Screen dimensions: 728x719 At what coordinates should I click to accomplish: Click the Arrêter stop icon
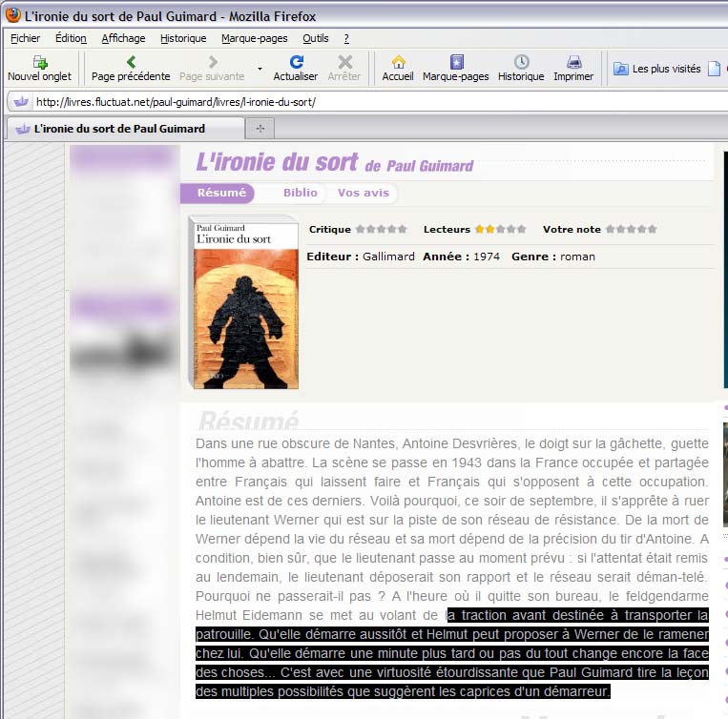click(344, 62)
